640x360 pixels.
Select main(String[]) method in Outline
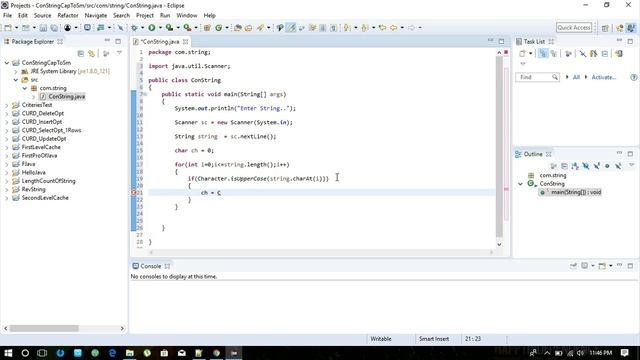(576, 192)
